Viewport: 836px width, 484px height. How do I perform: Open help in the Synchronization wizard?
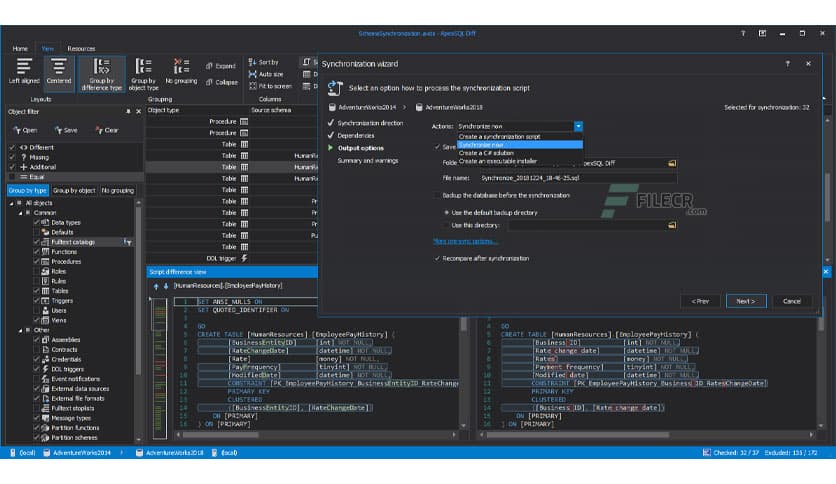[x=787, y=64]
